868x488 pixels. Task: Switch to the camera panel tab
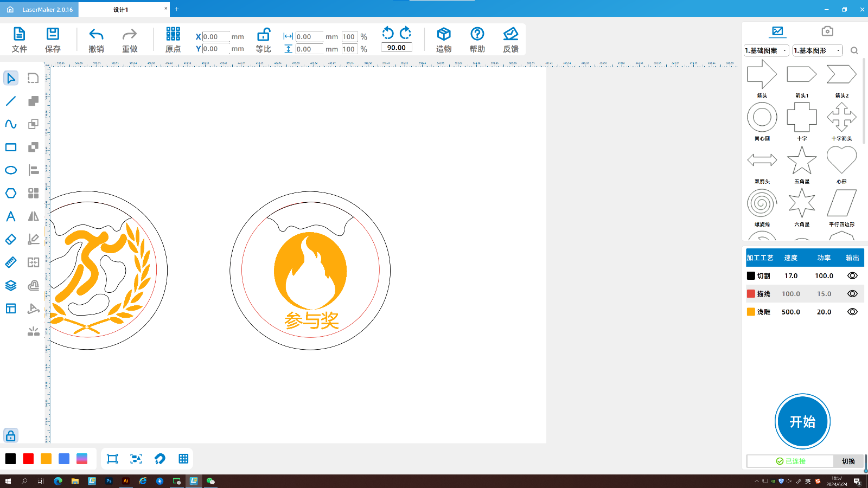[x=827, y=31]
